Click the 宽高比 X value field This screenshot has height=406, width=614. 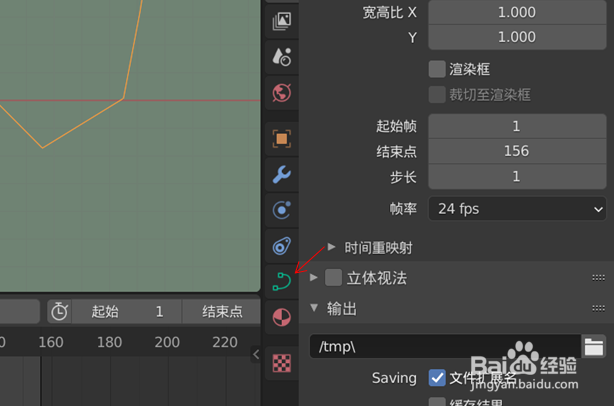(517, 13)
